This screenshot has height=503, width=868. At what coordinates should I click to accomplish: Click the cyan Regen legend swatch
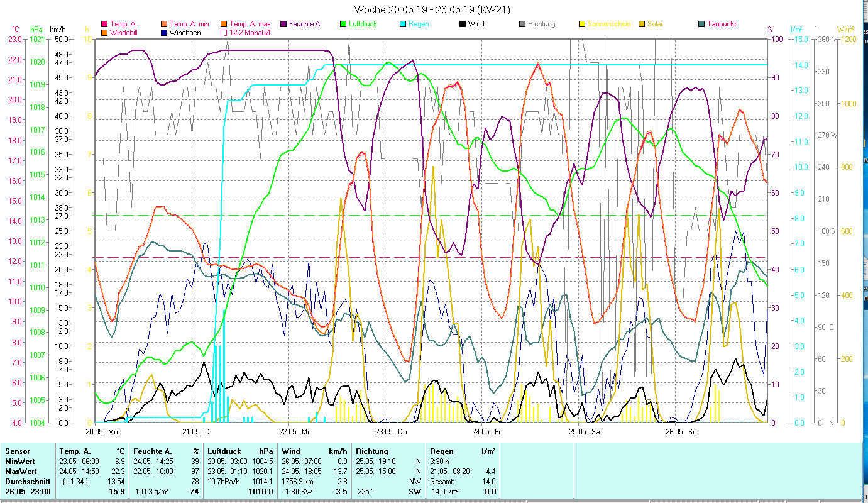[x=403, y=25]
